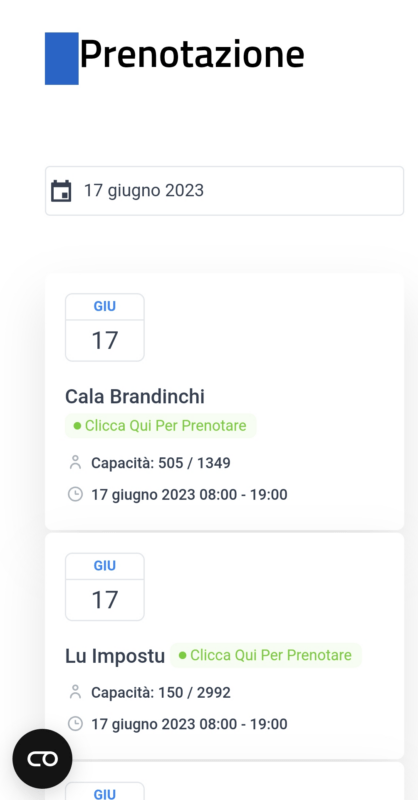Click the GIU 17 date badge above Cala Brandinchi

[105, 328]
